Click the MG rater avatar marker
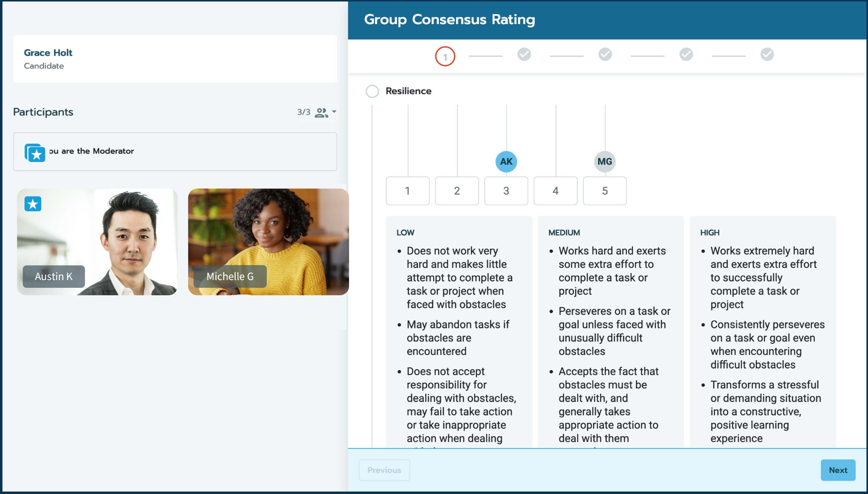 (604, 161)
